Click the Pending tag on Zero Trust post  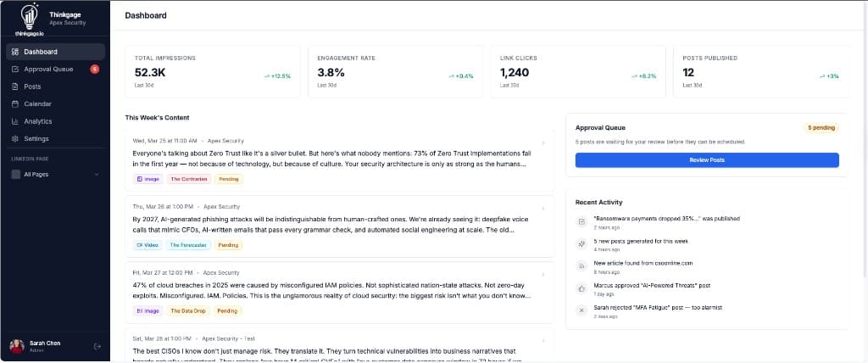[x=229, y=179]
